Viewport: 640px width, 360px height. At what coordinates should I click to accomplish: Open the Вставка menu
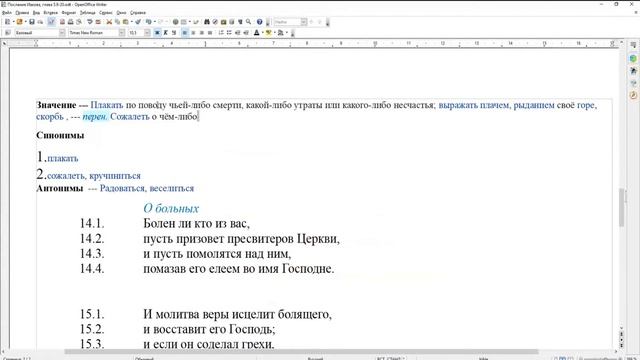coord(51,13)
